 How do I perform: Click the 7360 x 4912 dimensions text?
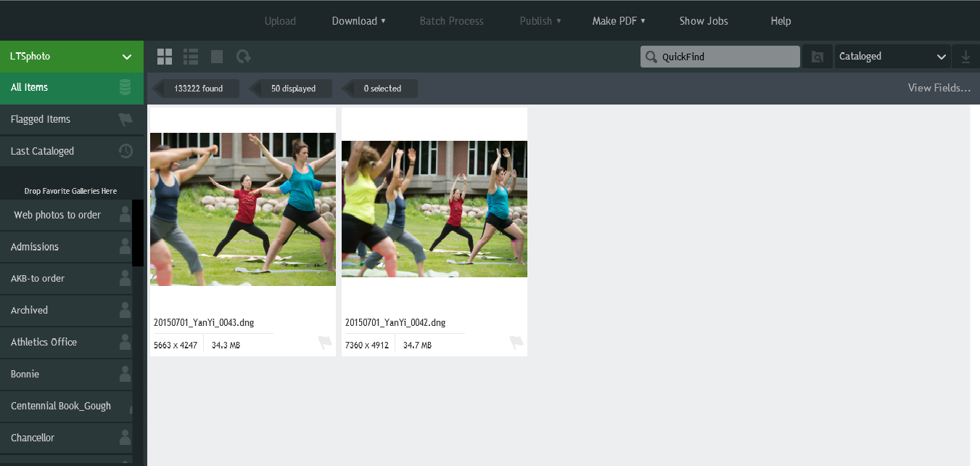(x=367, y=346)
